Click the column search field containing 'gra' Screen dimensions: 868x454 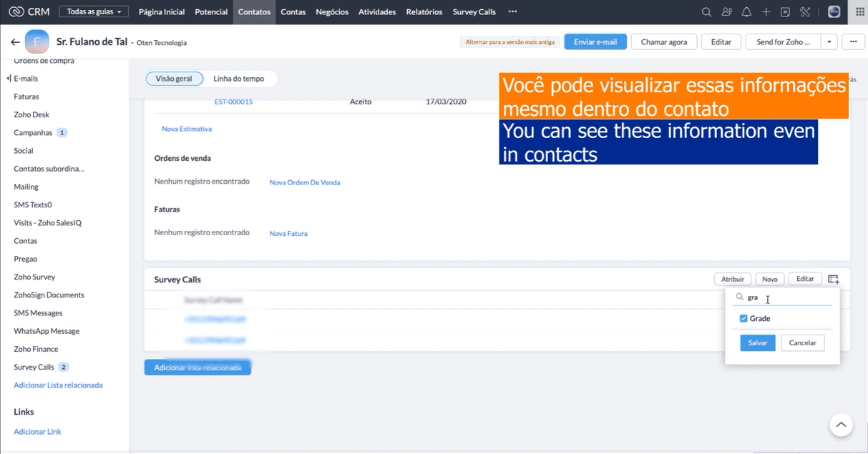click(x=787, y=297)
